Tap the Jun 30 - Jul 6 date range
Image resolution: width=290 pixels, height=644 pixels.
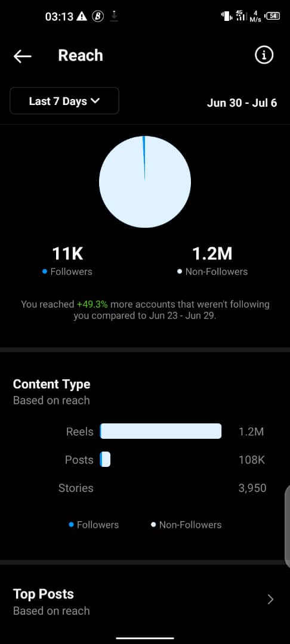(242, 103)
